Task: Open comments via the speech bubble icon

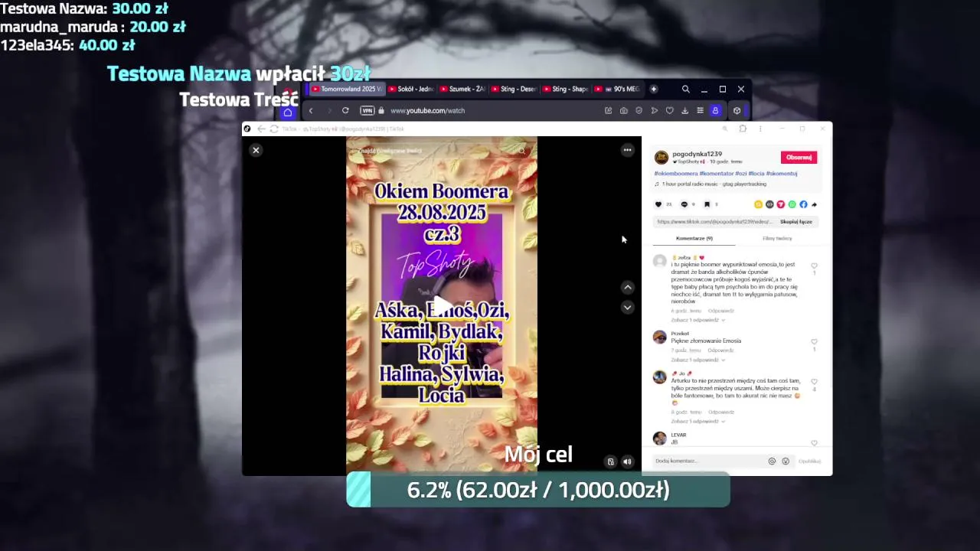Action: (684, 204)
